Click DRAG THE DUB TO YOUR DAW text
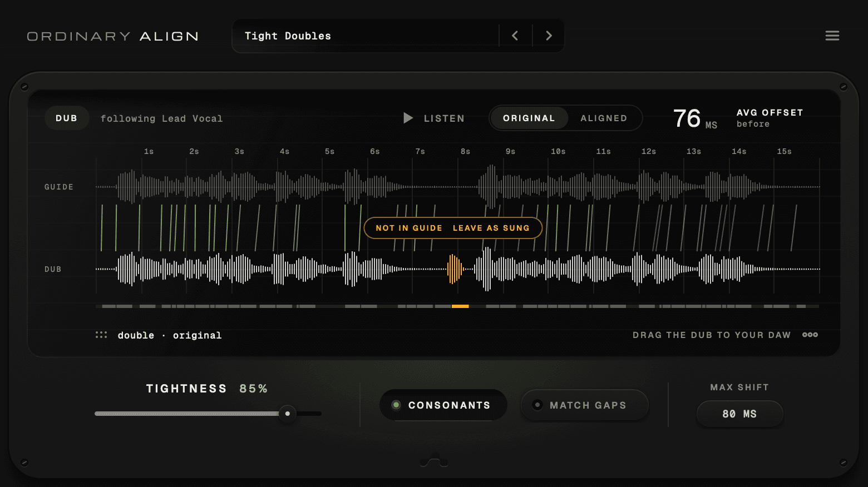The image size is (868, 487). coord(712,335)
